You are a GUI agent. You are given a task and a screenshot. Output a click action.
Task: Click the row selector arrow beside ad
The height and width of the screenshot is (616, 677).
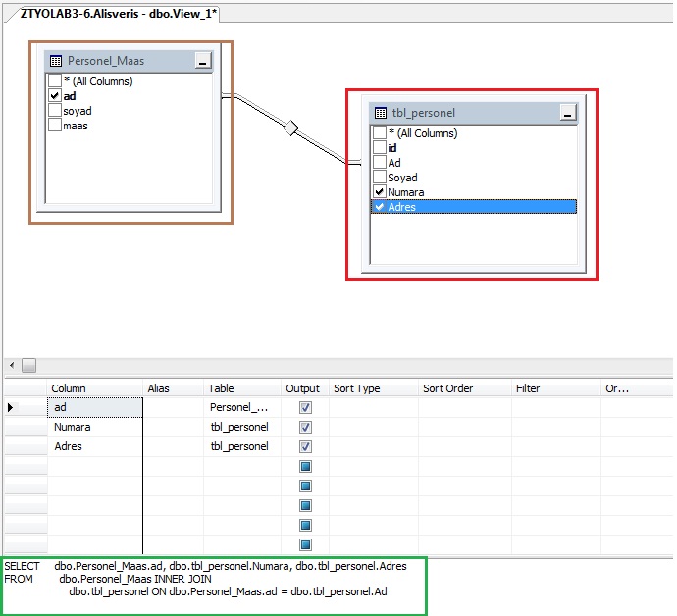(12, 407)
